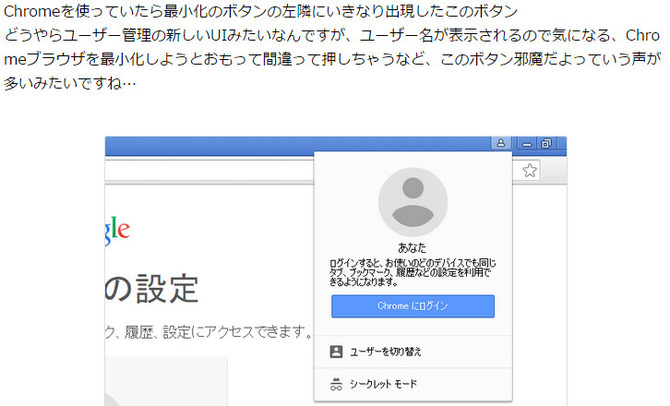670x406 pixels.
Task: Click the incognito hat-and-glasses icon
Action: click(x=336, y=384)
